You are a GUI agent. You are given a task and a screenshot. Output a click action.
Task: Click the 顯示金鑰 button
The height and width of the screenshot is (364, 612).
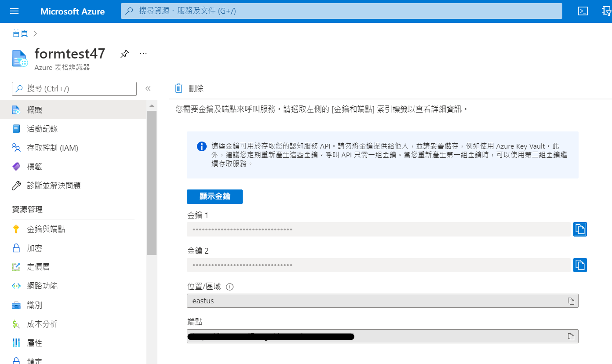coord(215,197)
